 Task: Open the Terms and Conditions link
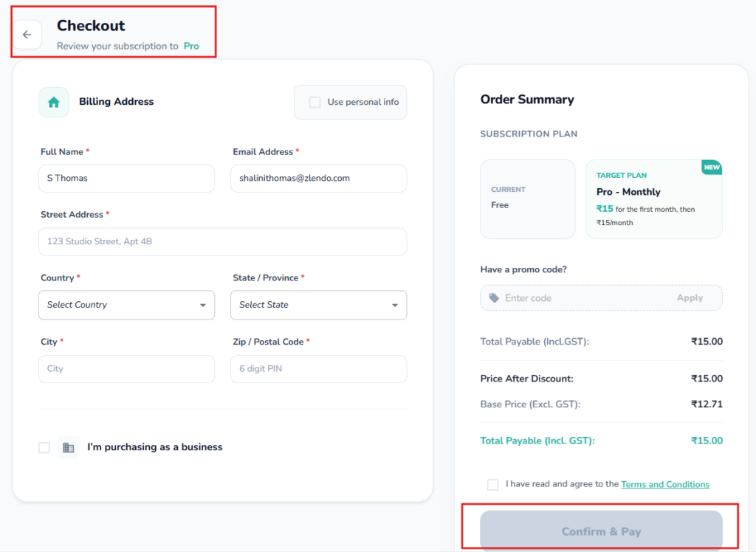tap(665, 485)
